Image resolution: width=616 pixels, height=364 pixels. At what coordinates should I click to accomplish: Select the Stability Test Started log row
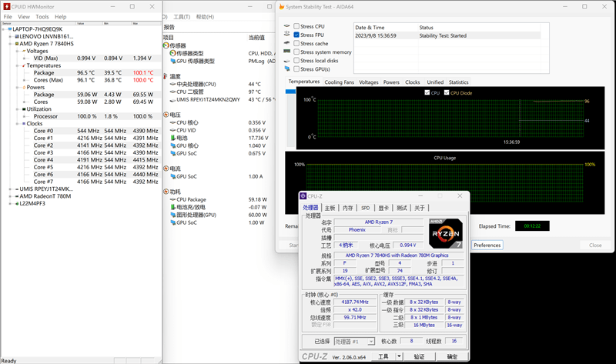click(x=447, y=35)
